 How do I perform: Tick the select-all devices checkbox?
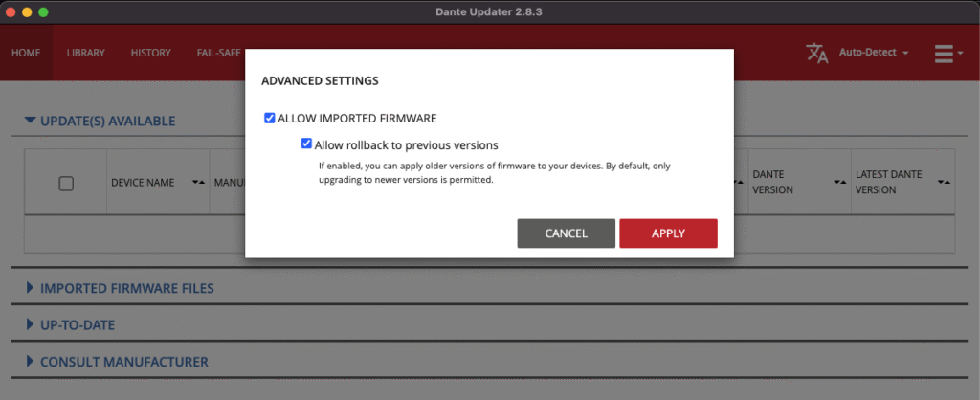pos(66,183)
